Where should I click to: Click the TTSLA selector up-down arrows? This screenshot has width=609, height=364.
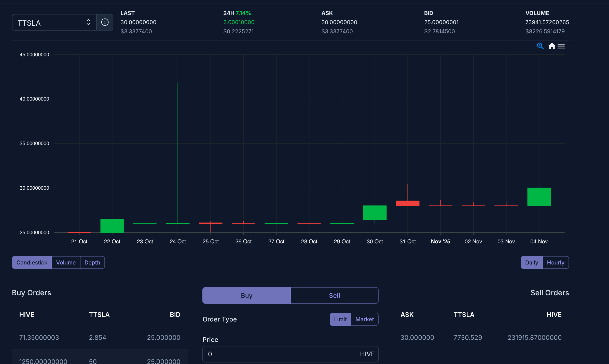[88, 22]
